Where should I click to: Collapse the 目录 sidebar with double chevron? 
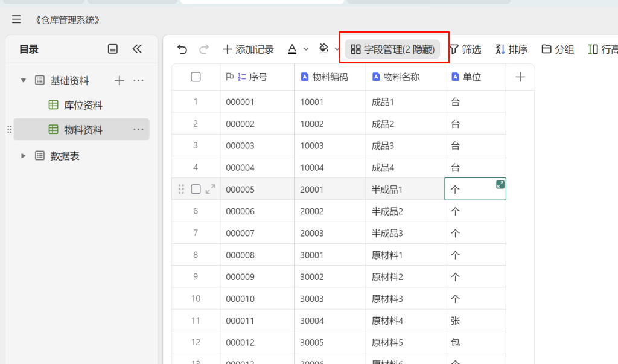[137, 49]
